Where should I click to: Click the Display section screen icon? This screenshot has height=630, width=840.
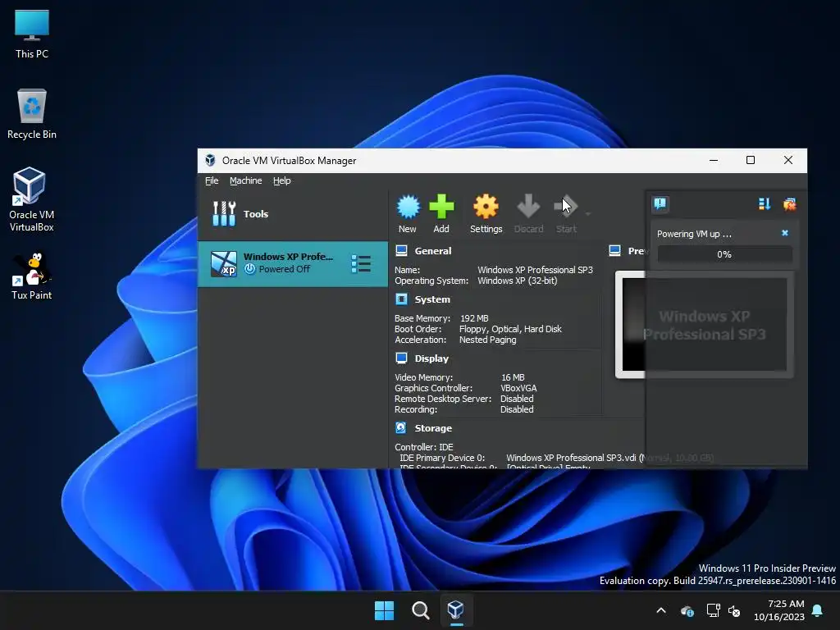(x=401, y=358)
